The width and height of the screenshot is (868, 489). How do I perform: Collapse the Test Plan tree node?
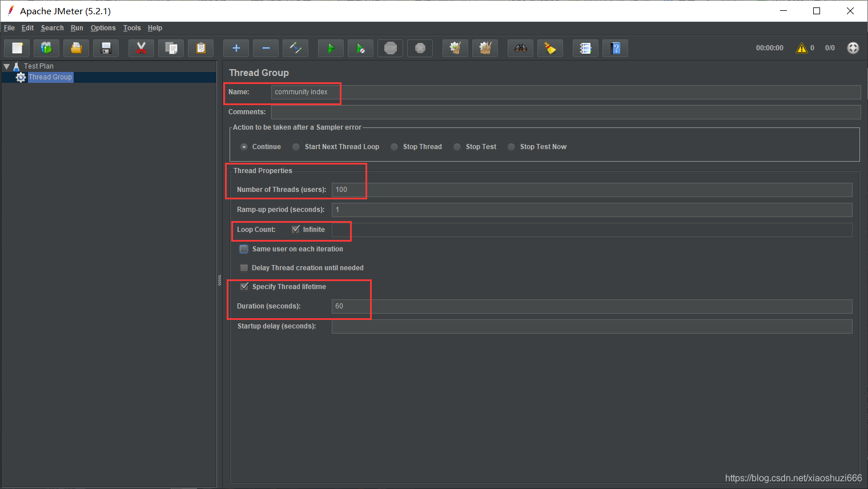coord(7,66)
